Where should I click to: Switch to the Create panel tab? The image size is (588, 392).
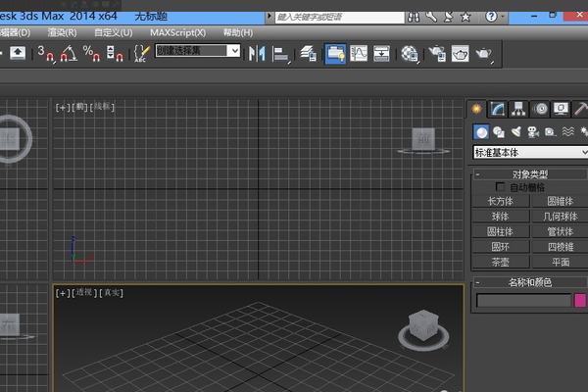(476, 109)
